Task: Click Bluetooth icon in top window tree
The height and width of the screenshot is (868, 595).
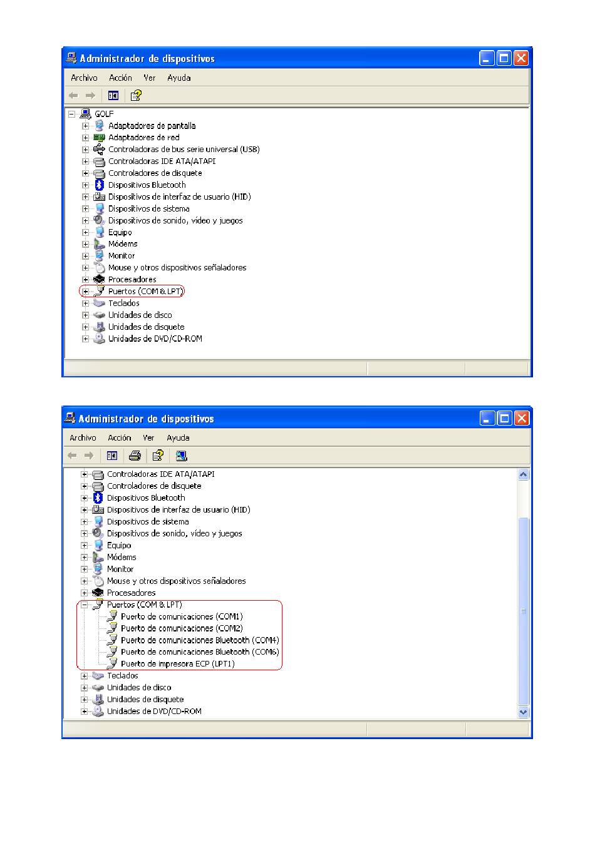Action: coord(99,185)
